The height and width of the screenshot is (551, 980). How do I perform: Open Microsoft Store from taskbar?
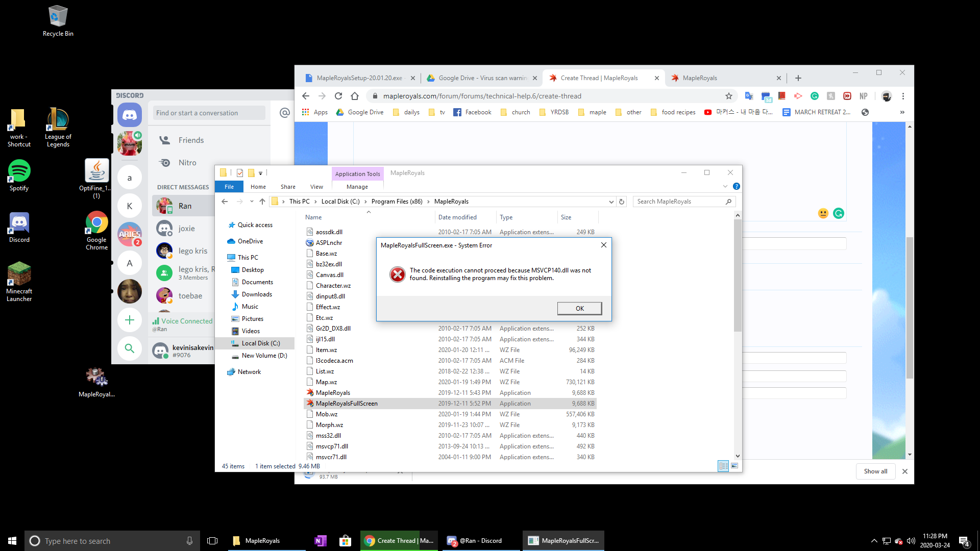pos(345,541)
